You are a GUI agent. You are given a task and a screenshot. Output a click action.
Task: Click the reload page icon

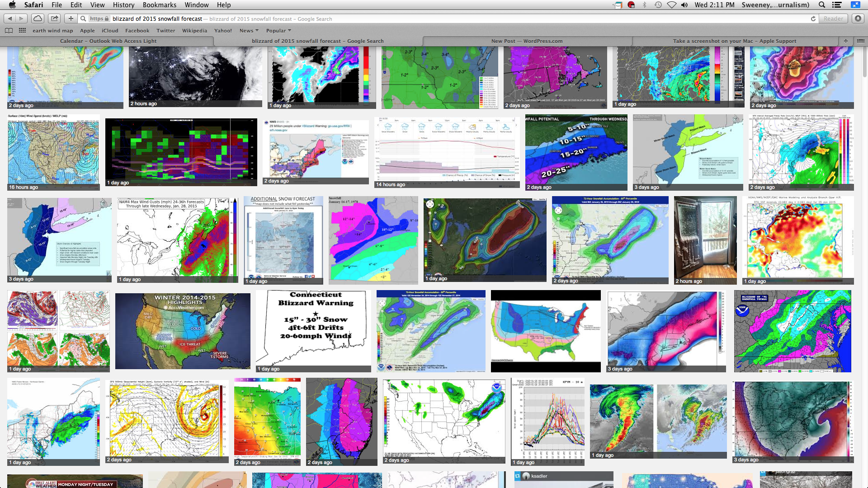[813, 19]
